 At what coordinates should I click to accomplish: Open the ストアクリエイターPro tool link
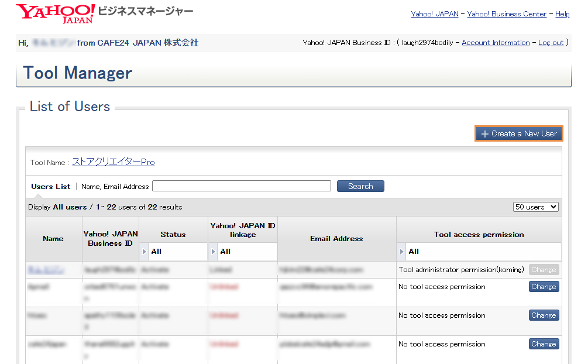coord(114,162)
